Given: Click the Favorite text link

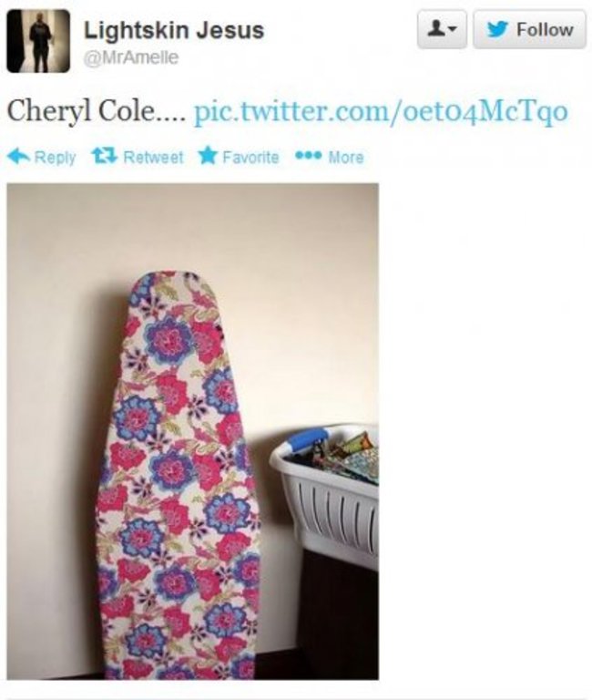Looking at the screenshot, I should [250, 157].
